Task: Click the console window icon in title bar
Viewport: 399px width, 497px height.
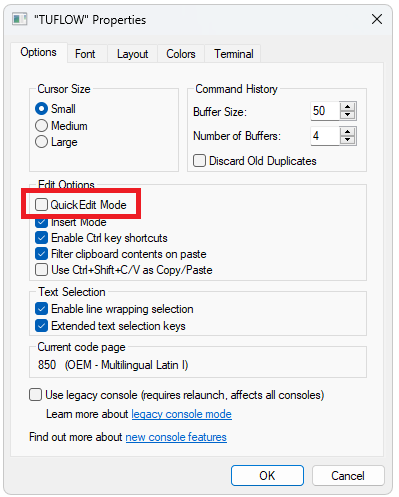Action: pyautogui.click(x=19, y=19)
